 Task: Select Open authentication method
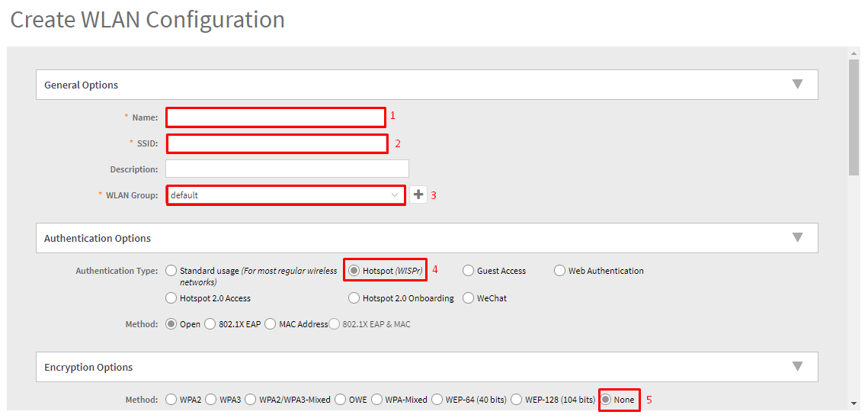pyautogui.click(x=171, y=324)
